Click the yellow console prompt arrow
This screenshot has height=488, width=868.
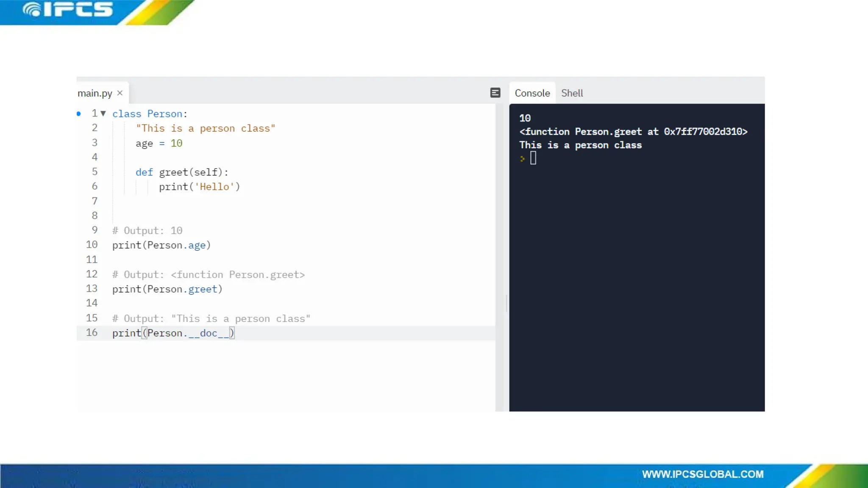(x=523, y=159)
